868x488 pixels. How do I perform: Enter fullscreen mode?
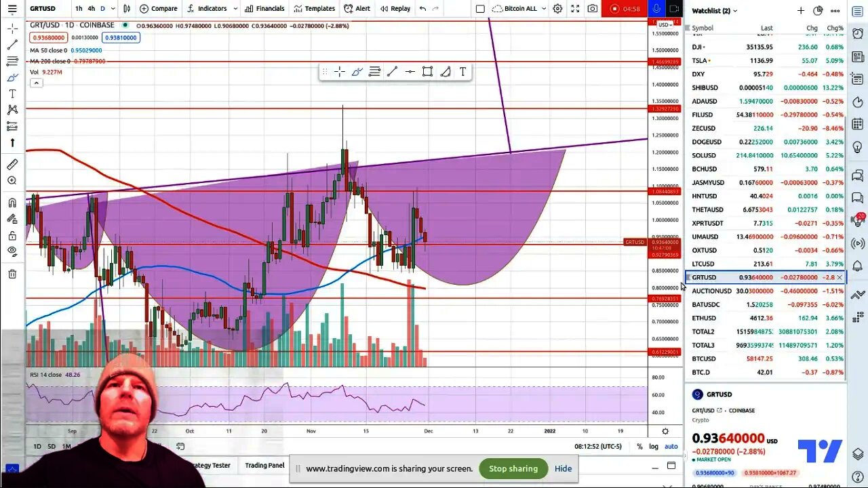click(x=575, y=9)
